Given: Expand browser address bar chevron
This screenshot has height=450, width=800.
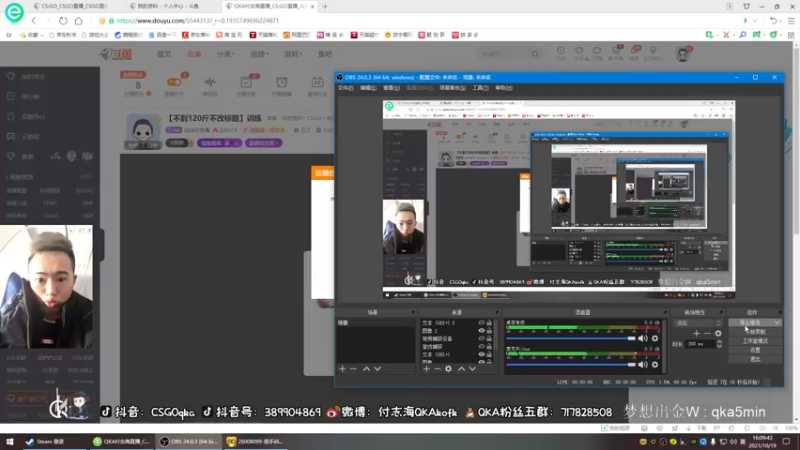Looking at the screenshot, I should tap(755, 21).
